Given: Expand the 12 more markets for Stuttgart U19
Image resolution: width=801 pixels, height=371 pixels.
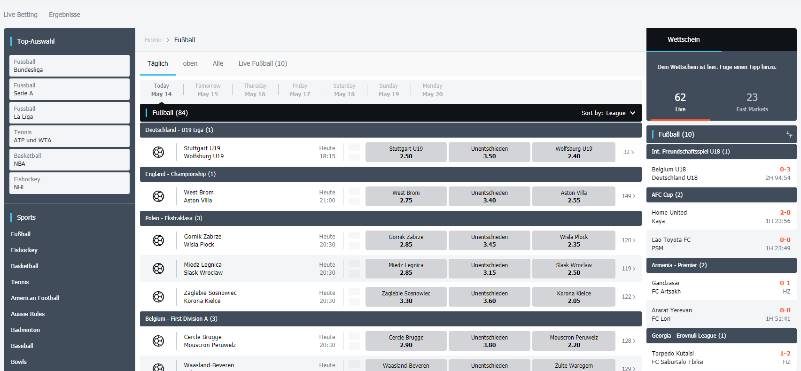Looking at the screenshot, I should (x=628, y=152).
